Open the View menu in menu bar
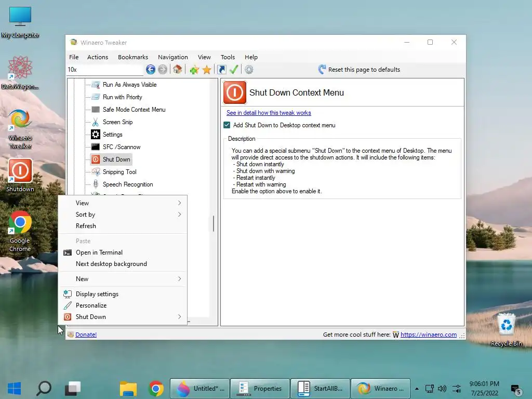 click(x=204, y=57)
